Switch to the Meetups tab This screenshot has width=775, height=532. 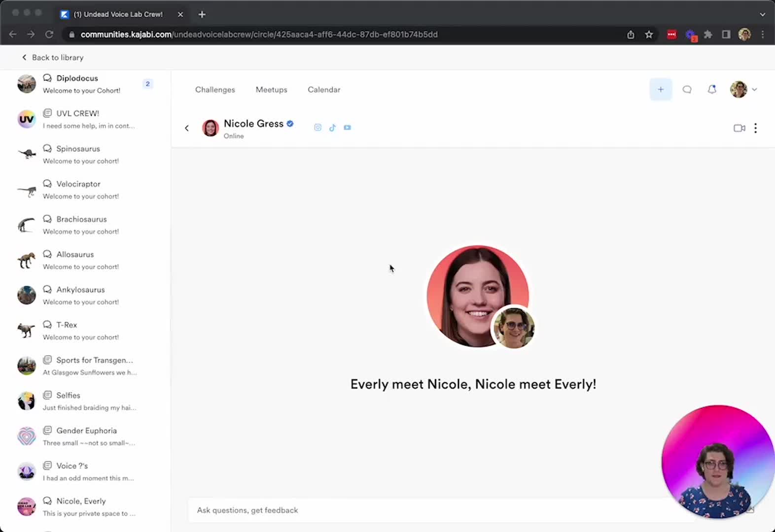pos(271,90)
